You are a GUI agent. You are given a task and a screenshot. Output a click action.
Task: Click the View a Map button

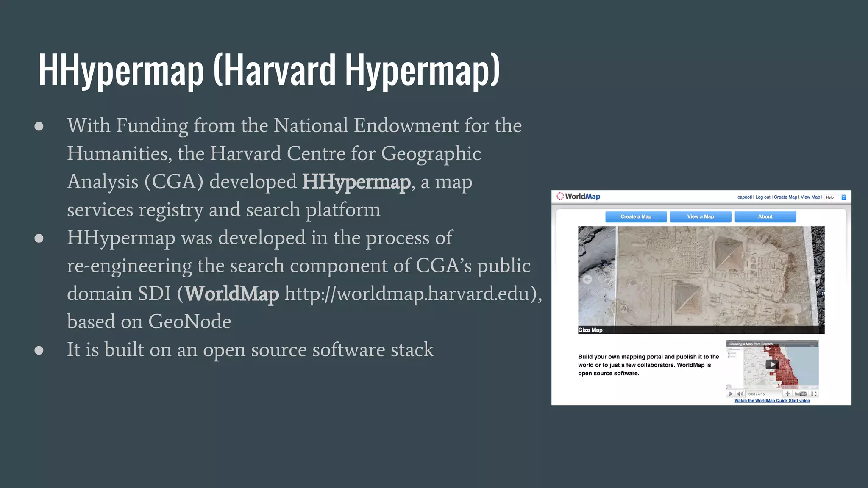coord(701,216)
